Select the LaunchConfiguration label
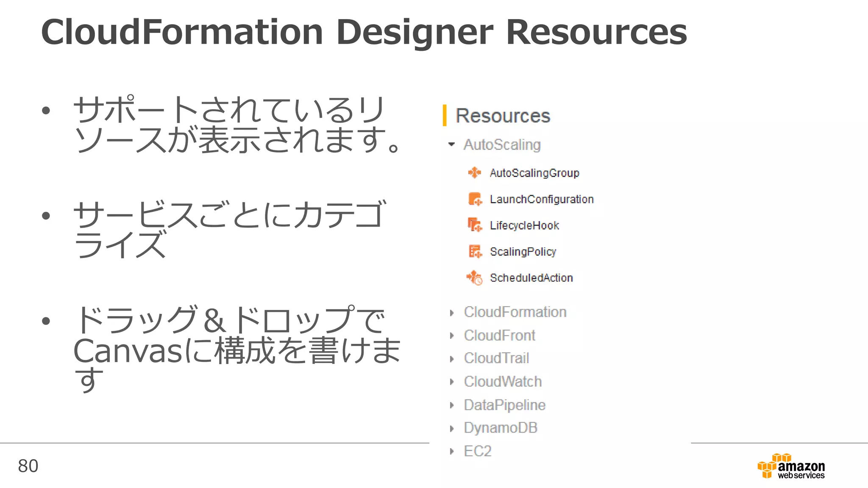This screenshot has width=868, height=488. click(x=542, y=200)
